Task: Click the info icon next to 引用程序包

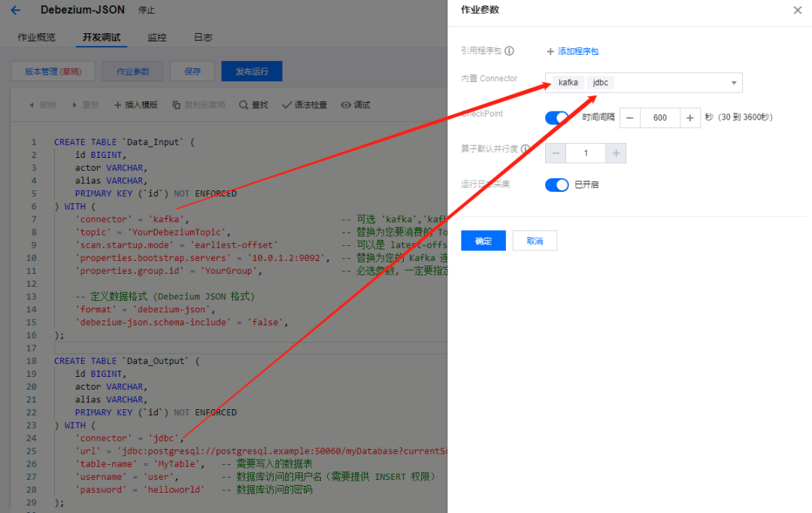Action: point(510,51)
